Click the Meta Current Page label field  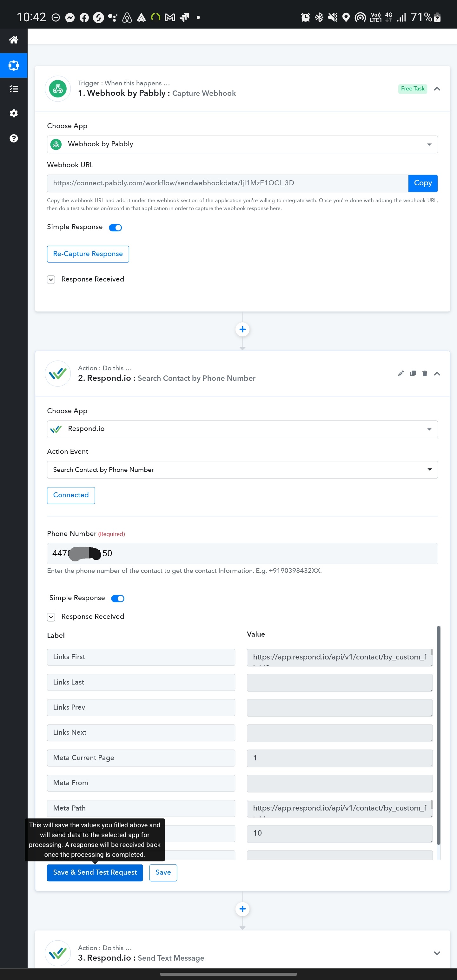(141, 758)
